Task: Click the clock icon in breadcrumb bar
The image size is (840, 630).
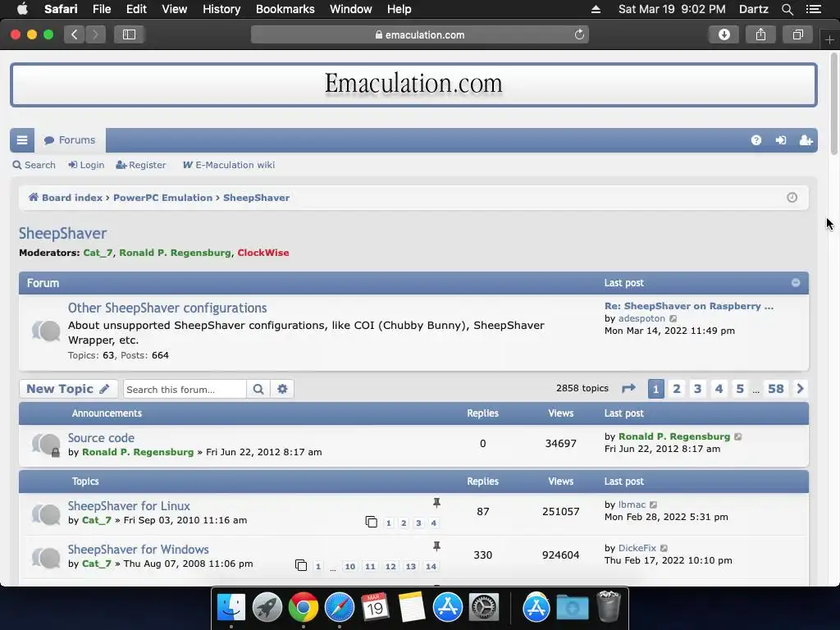Action: pyautogui.click(x=792, y=198)
